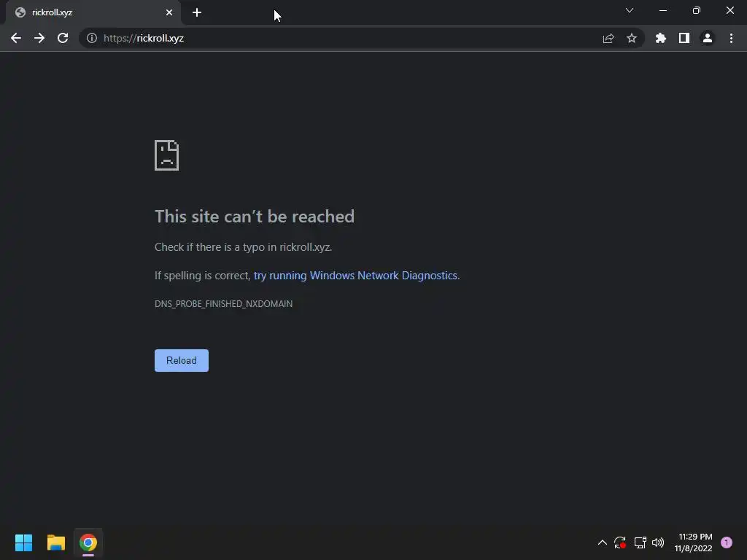Open the notification badge showing 1

[x=727, y=542]
